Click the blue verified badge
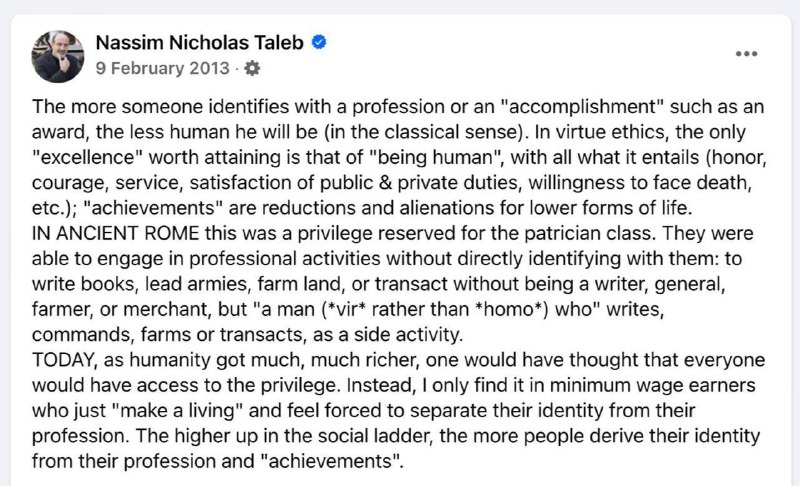 click(x=319, y=42)
